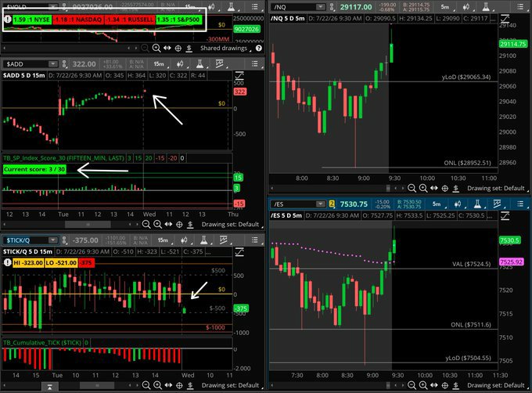532x393 pixels.
Task: Open 5m timeframe selector on /NQ chart
Action: pyautogui.click(x=445, y=7)
